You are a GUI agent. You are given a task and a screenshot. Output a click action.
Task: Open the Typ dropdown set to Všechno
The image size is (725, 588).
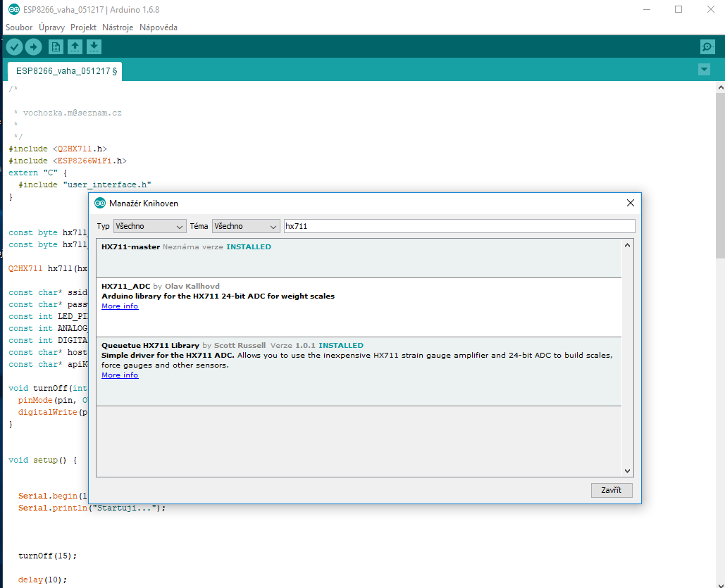pyautogui.click(x=150, y=226)
